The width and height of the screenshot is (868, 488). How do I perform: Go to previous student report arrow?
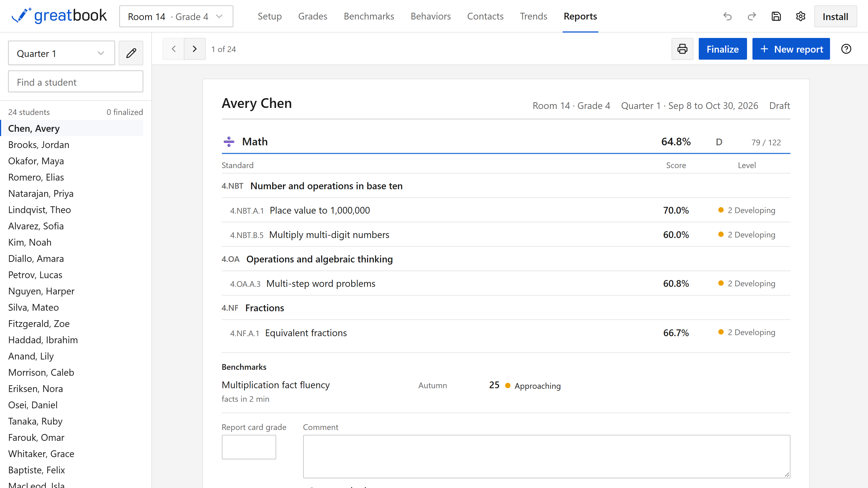coord(174,49)
